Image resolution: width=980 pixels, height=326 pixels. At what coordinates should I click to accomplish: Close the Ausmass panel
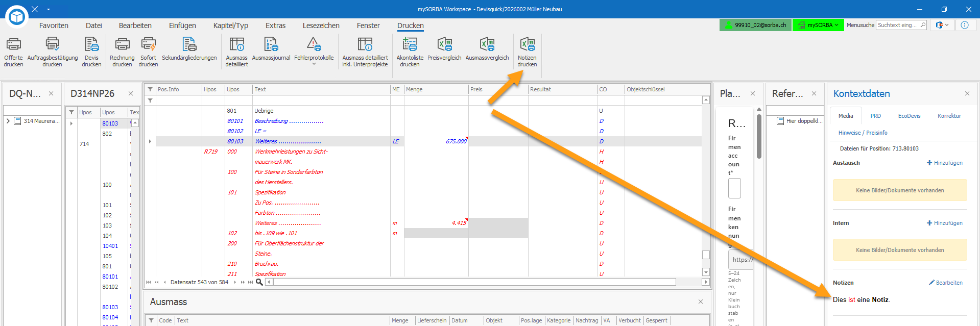pyautogui.click(x=701, y=302)
